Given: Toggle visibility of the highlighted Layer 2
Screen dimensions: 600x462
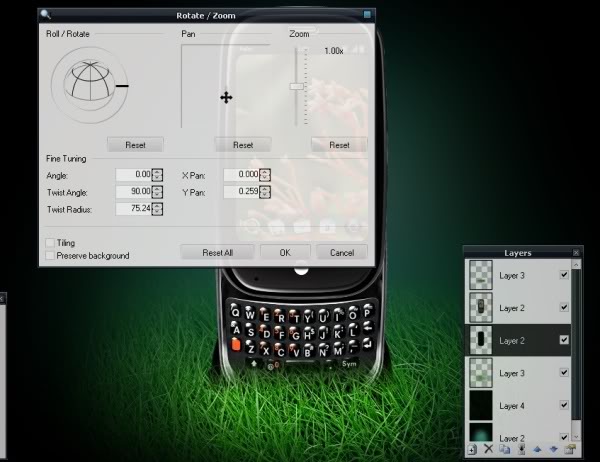Looking at the screenshot, I should (x=564, y=340).
